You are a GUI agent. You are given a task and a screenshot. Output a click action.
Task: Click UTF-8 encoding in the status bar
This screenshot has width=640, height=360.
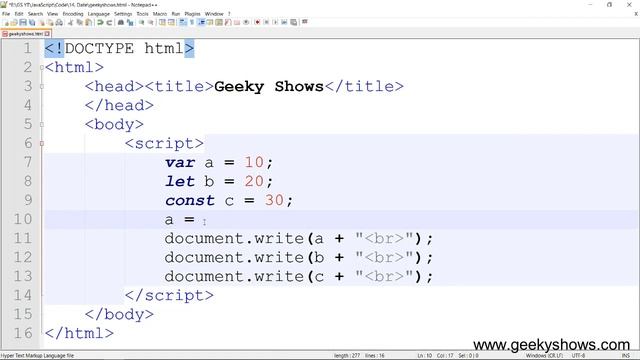click(x=578, y=356)
